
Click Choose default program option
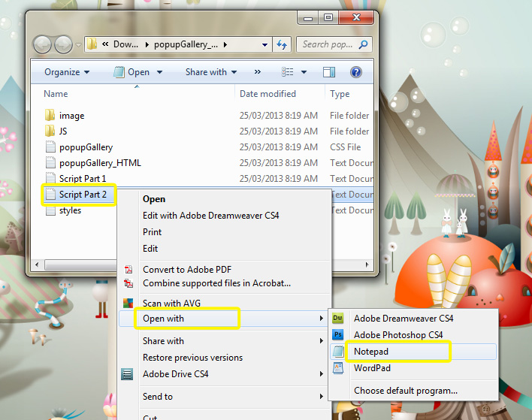(406, 391)
